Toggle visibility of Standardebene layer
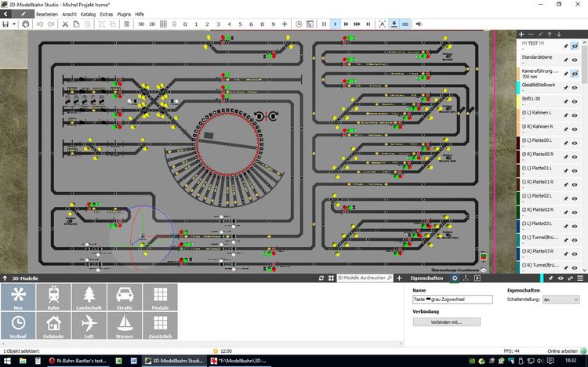The width and height of the screenshot is (588, 367). pyautogui.click(x=575, y=60)
